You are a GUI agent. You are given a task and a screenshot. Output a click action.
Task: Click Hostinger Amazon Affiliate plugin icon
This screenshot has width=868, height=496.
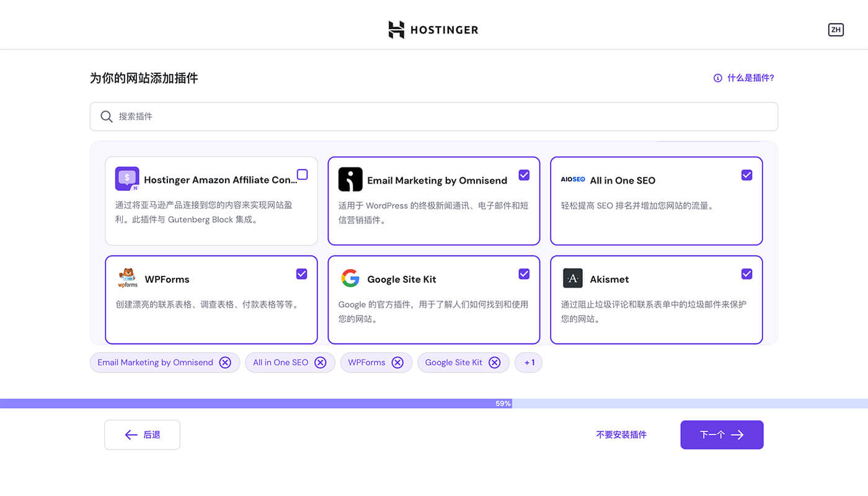127,179
